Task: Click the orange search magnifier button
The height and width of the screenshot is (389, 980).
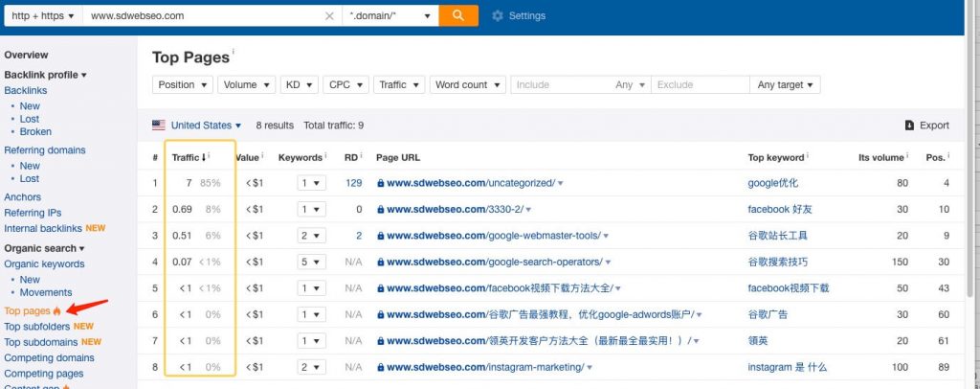Action: coord(458,15)
